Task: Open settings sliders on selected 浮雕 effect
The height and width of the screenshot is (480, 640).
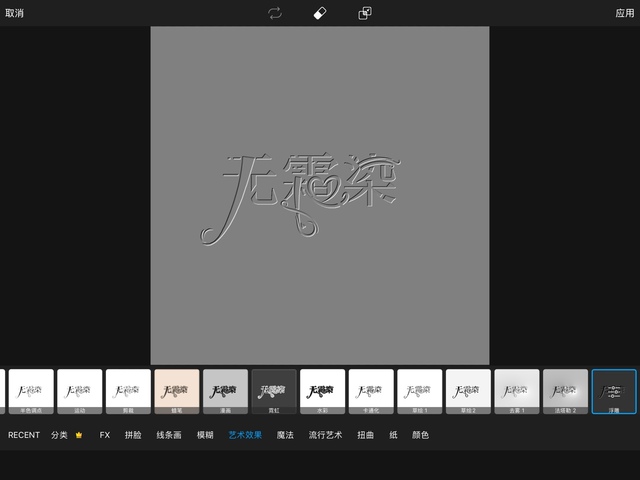Action: (614, 391)
